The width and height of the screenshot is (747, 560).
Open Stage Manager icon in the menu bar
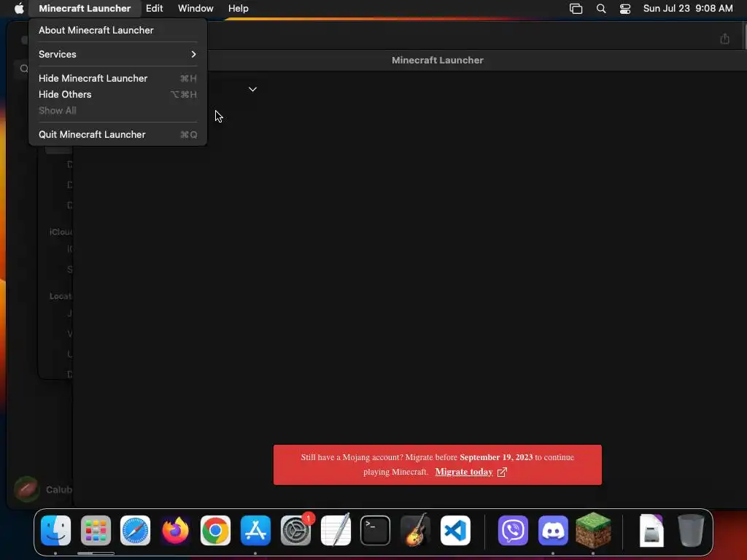[x=576, y=9]
